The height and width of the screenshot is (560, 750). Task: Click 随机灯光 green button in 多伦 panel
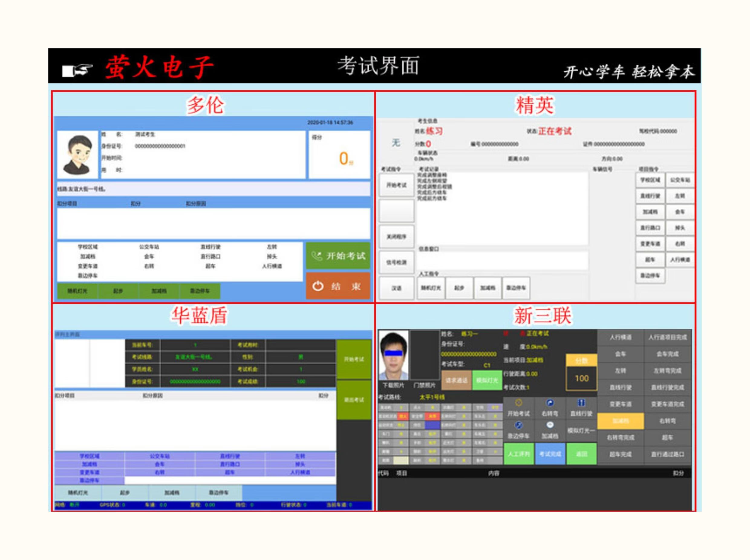coord(77,291)
